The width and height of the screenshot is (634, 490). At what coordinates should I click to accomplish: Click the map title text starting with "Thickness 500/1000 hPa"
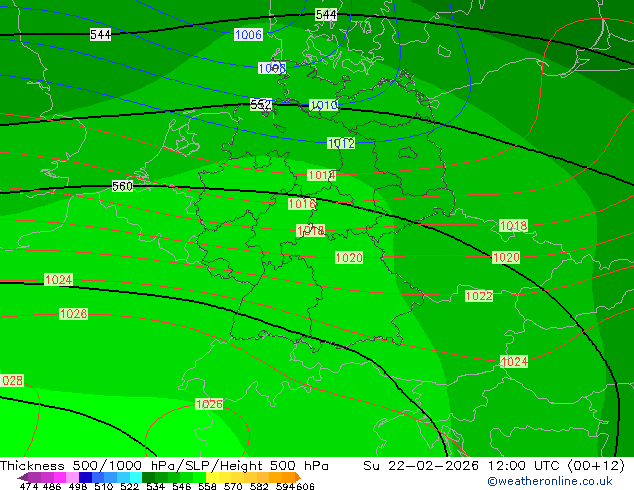coord(164,466)
